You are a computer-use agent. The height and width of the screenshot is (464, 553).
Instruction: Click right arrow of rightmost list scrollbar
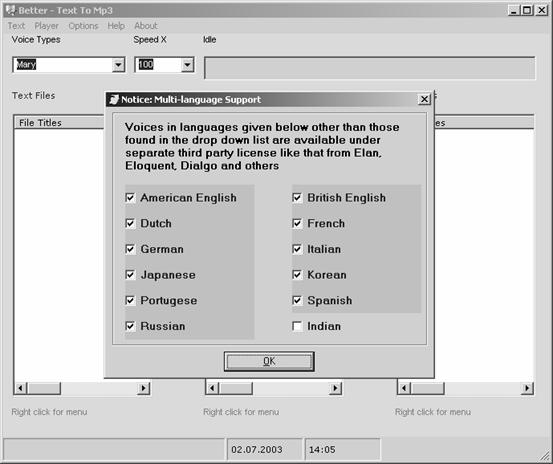coord(527,388)
